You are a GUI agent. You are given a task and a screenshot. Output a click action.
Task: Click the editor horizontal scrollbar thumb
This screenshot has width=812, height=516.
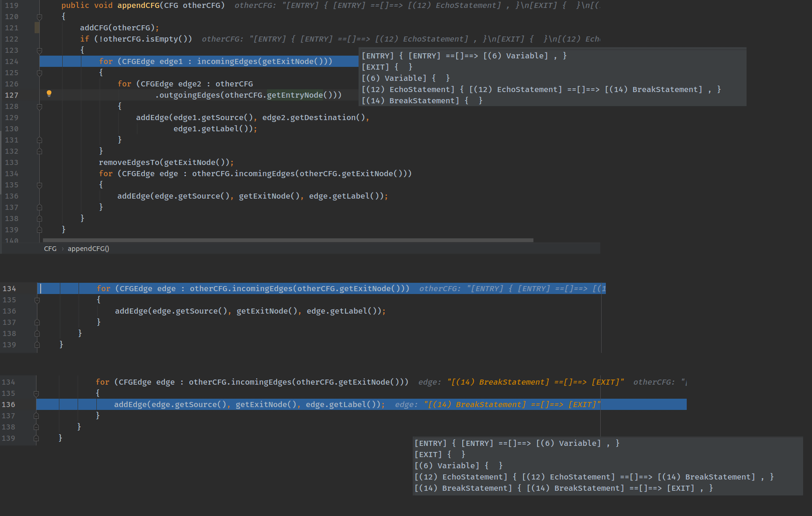(288, 240)
